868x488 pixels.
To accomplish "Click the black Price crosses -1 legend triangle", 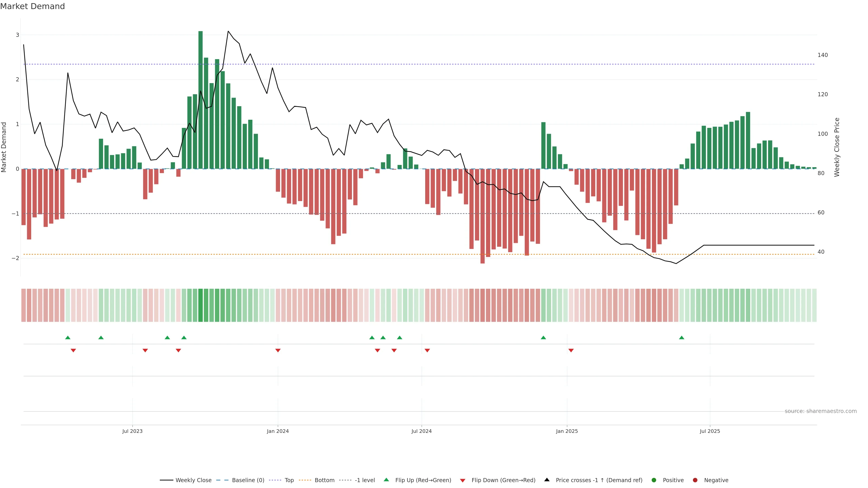I will (x=547, y=480).
